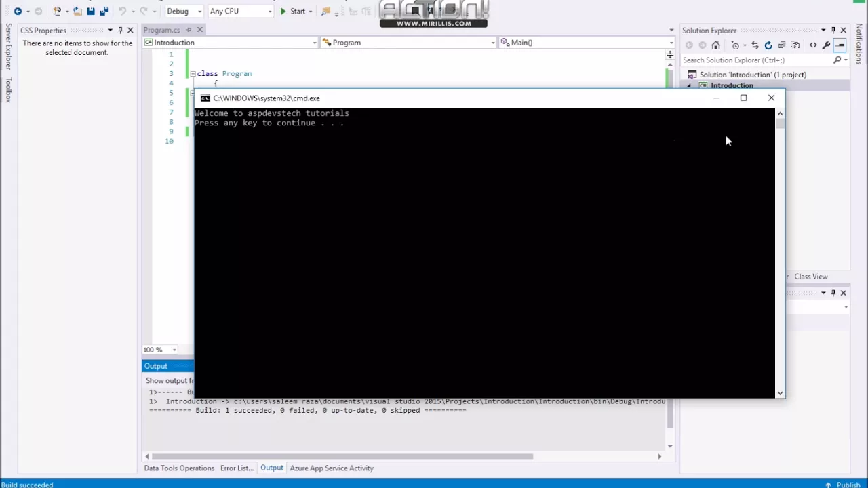Image resolution: width=868 pixels, height=488 pixels.
Task: Click the New Project toolbar icon
Action: coord(58,12)
